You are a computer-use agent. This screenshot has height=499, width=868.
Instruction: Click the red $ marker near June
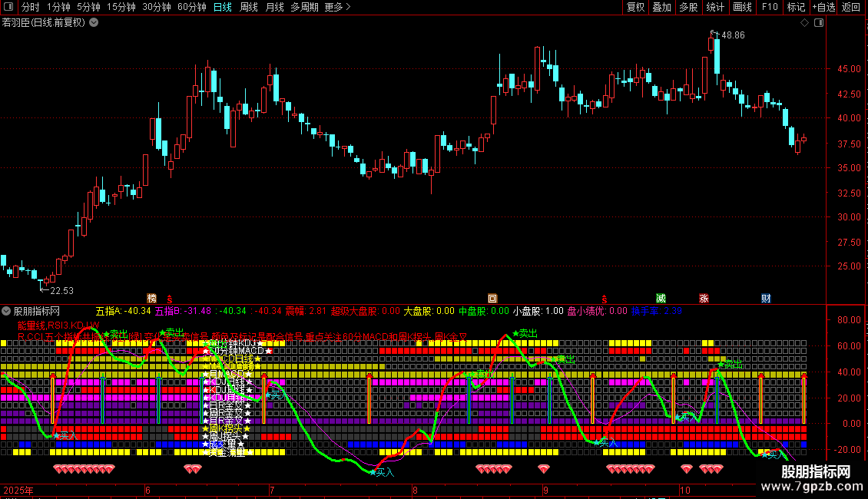coord(170,299)
